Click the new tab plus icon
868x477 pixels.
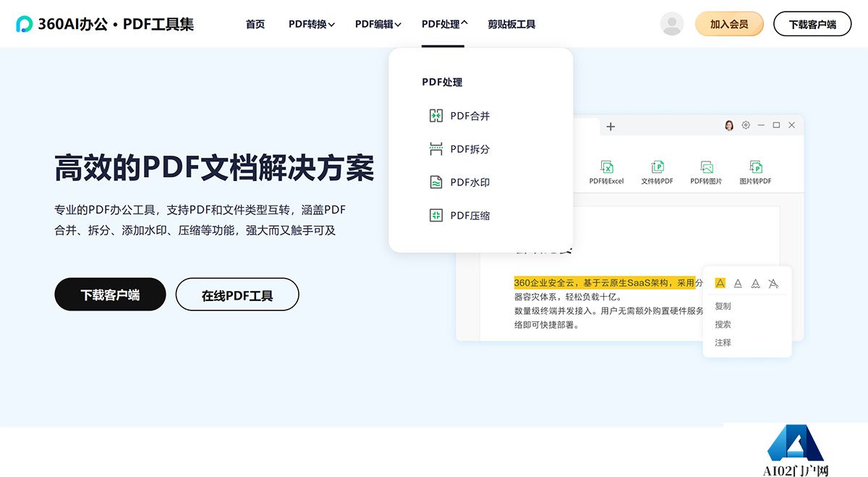click(x=610, y=127)
